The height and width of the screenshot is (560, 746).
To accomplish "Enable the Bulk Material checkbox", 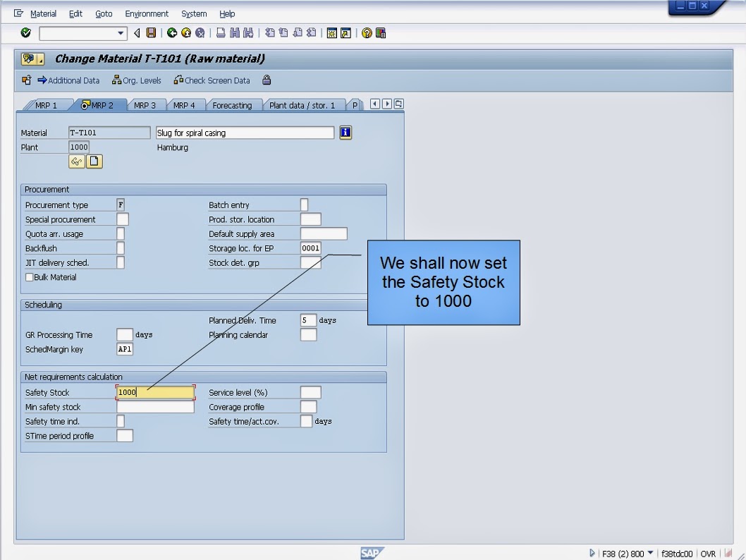I will [x=30, y=276].
